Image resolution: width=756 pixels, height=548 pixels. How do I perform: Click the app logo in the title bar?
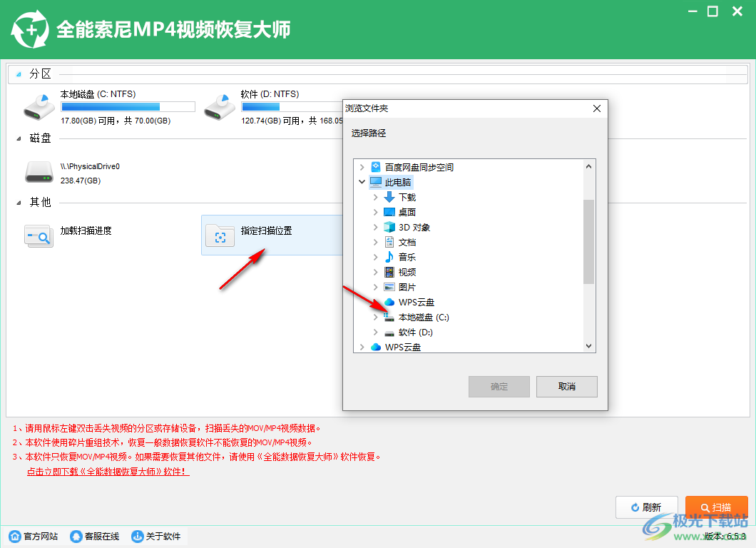(30, 29)
